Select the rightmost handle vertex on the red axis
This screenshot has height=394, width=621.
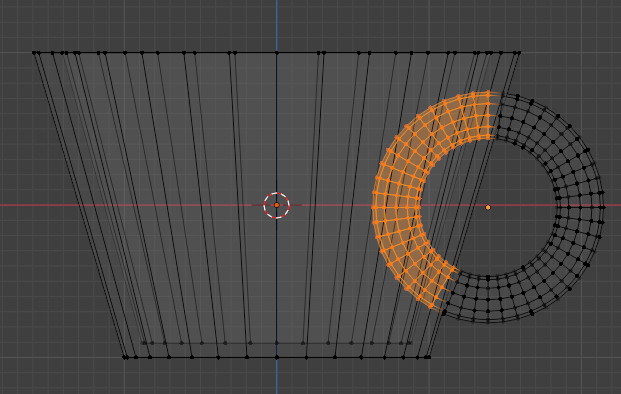(x=602, y=207)
